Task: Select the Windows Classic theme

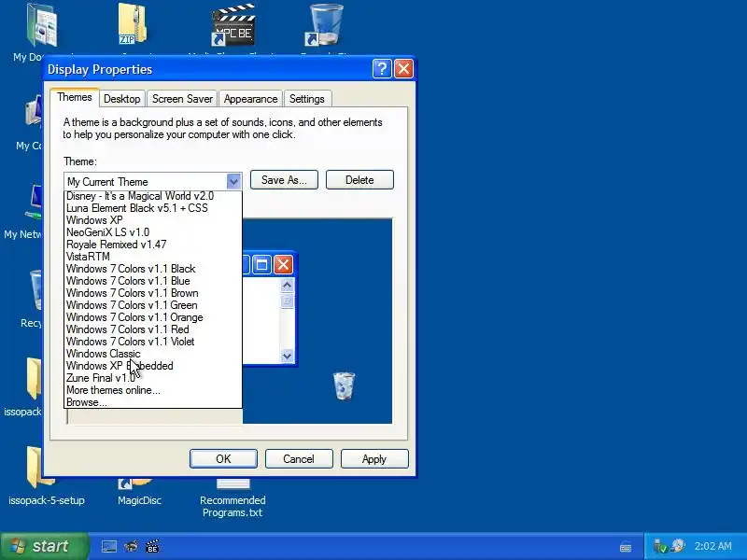Action: (152, 354)
